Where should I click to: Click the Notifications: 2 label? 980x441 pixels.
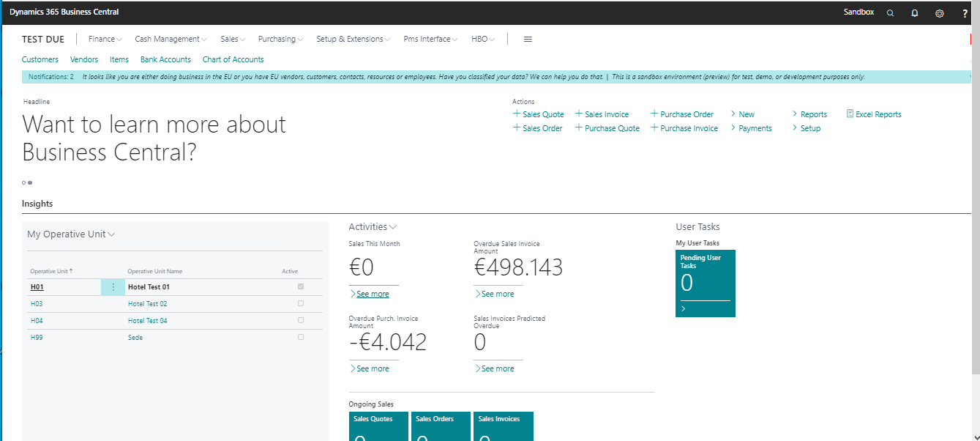(51, 77)
